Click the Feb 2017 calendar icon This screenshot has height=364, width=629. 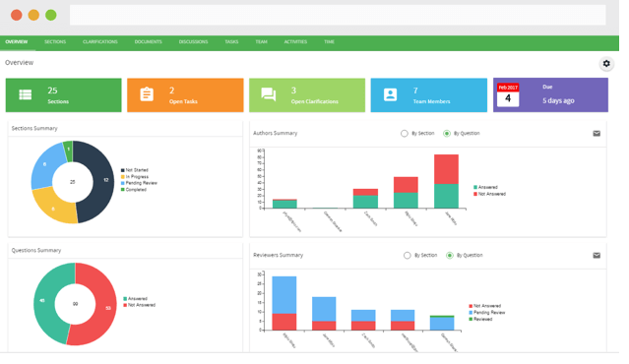(x=508, y=94)
